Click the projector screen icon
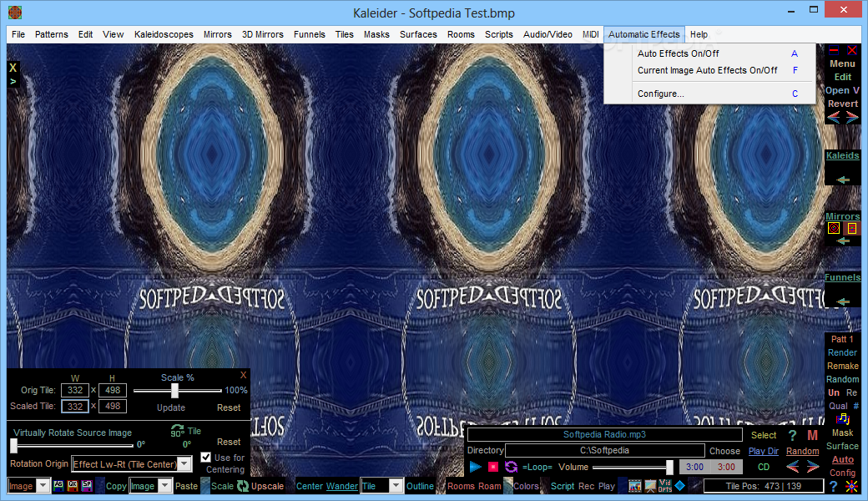Screen dimensions: 868x501 (x=649, y=486)
